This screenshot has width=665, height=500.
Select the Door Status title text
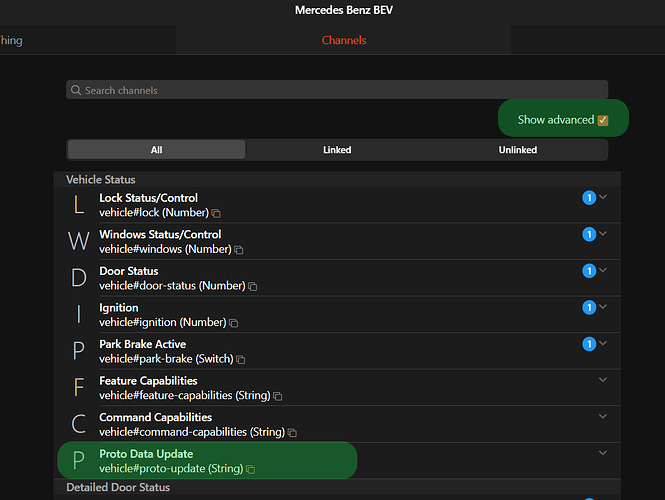129,271
